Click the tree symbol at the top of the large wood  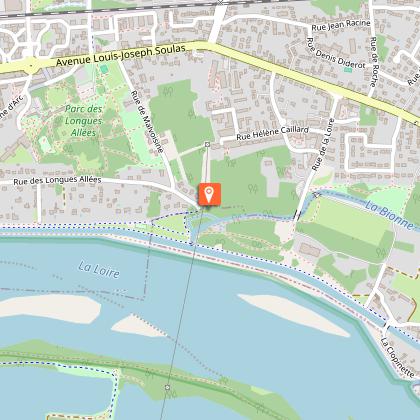tap(168, 91)
